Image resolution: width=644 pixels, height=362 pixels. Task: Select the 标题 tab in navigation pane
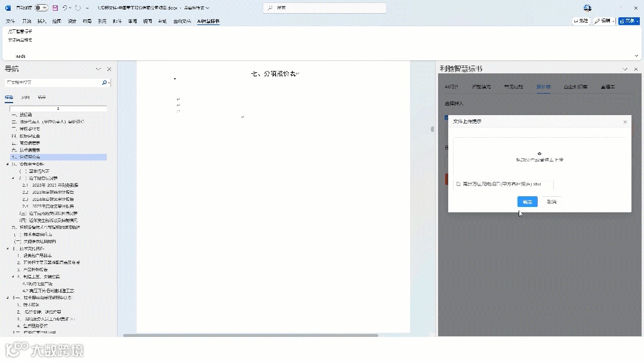[x=8, y=97]
